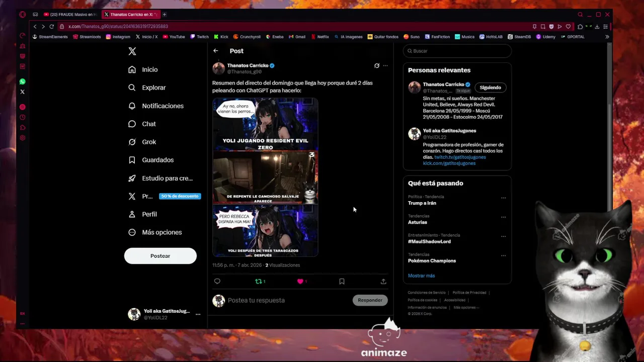The image size is (644, 362).
Task: Open options for Trump e Irán trend
Action: click(x=503, y=198)
